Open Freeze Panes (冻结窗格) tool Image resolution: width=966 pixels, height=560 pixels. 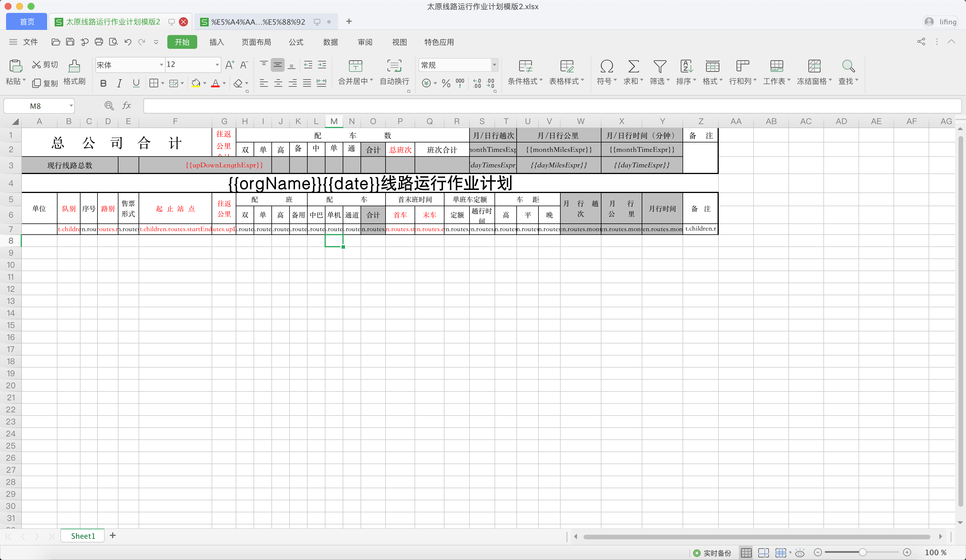coord(814,66)
